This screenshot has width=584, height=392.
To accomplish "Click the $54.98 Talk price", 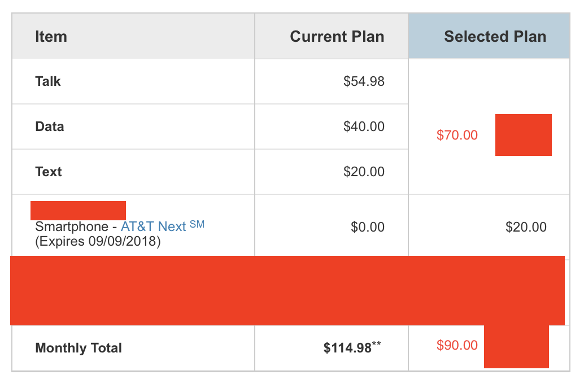I will point(364,81).
